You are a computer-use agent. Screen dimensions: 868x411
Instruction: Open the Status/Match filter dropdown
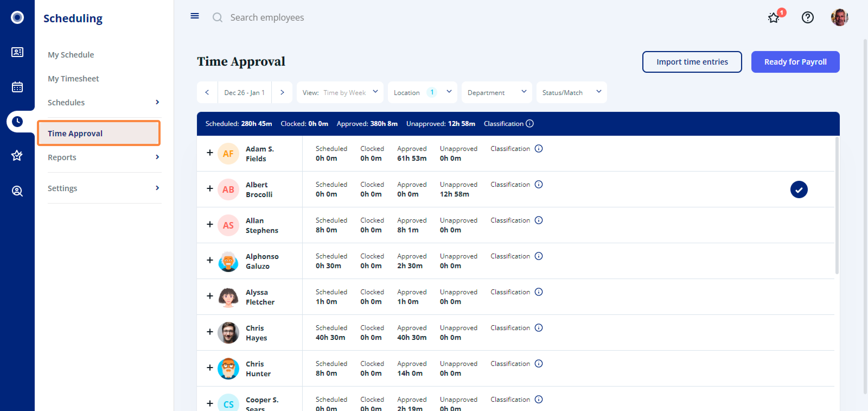click(x=572, y=92)
